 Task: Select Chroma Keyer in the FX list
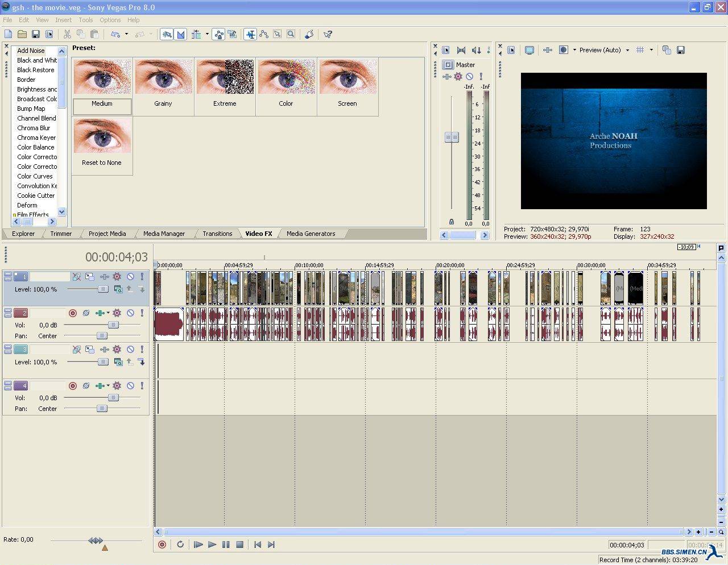pos(36,138)
